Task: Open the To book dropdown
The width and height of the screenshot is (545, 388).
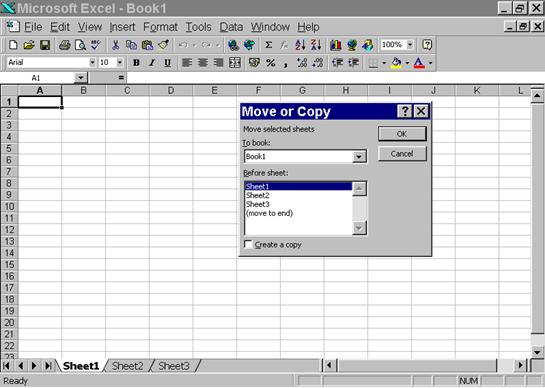Action: (359, 157)
